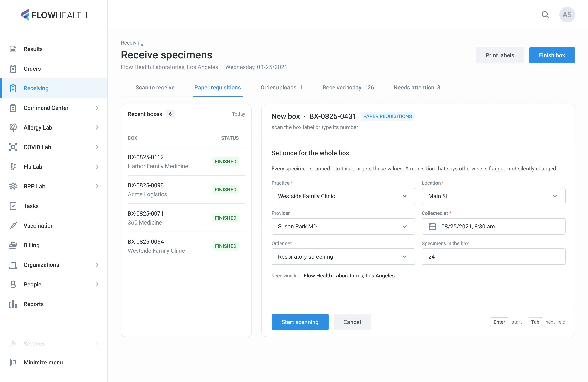Click the Vaccination syringe icon
588x382 pixels.
coord(13,226)
